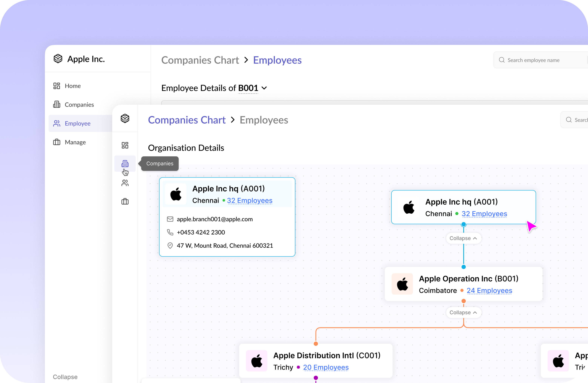Screen dimensions: 588x383
Task: Click the search magnifier in back window
Action: pyautogui.click(x=502, y=60)
